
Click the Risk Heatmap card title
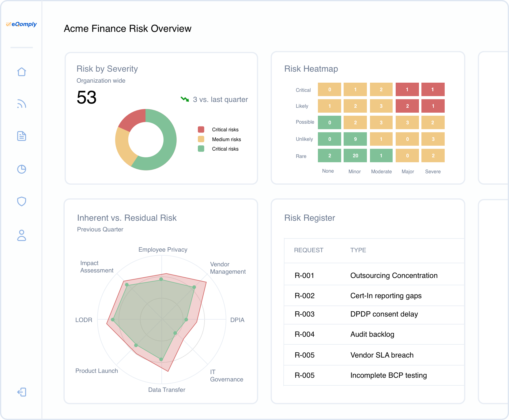point(311,69)
